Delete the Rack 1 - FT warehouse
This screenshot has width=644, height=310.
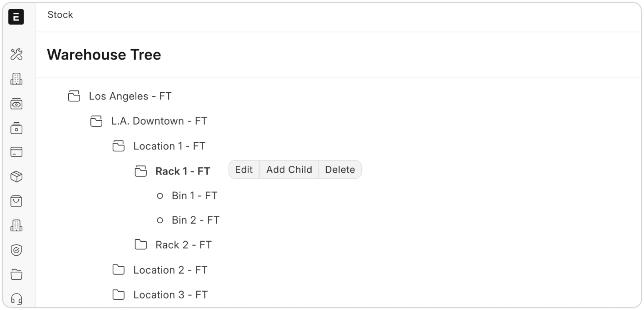pos(340,170)
